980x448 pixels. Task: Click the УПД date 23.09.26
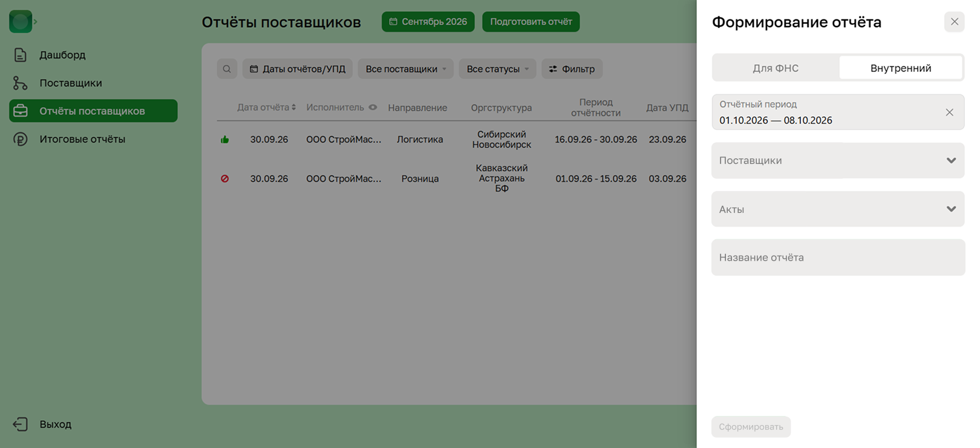(x=667, y=140)
